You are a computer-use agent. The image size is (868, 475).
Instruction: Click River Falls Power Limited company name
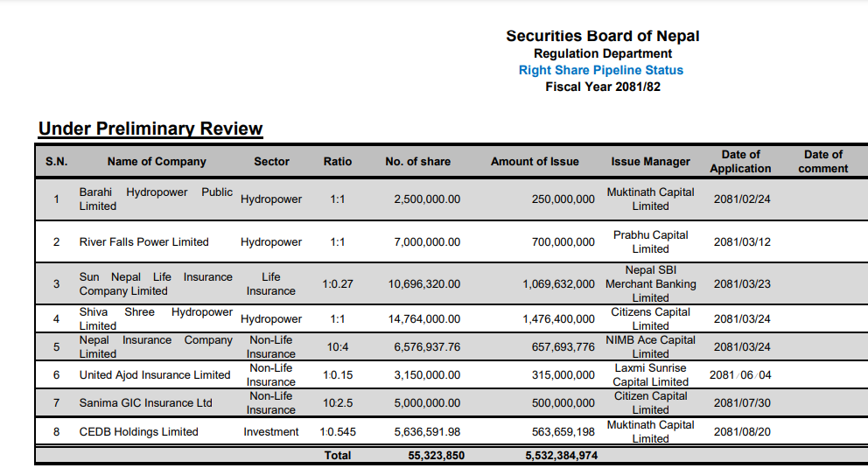click(143, 242)
